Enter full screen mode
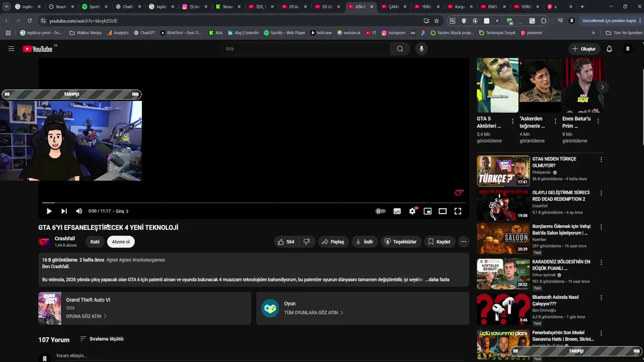644x362 pixels. (458, 211)
